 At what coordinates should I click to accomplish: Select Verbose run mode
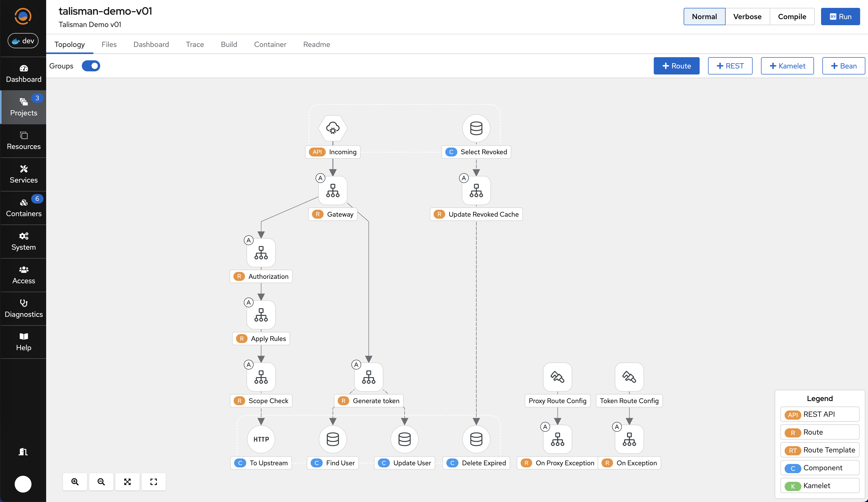[747, 17]
